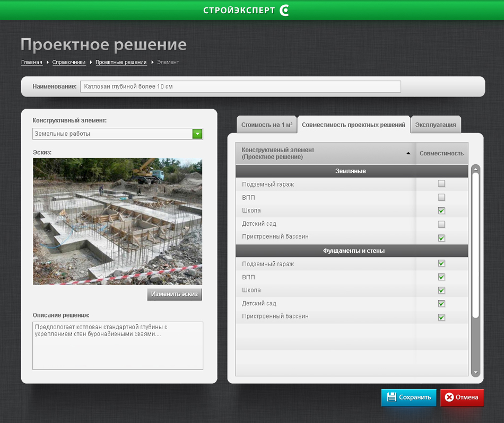Go to Главная breadcrumb link
The image size is (504, 423).
point(32,63)
